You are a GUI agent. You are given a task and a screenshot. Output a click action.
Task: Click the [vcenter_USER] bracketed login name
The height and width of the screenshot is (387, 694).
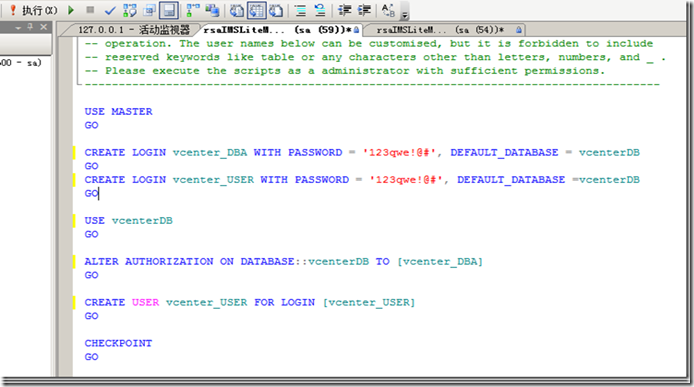369,302
